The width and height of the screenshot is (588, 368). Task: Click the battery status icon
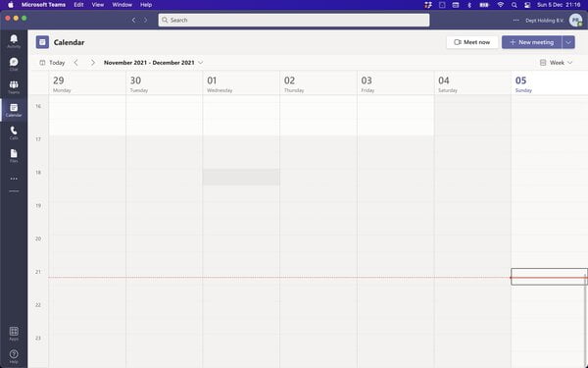point(484,5)
